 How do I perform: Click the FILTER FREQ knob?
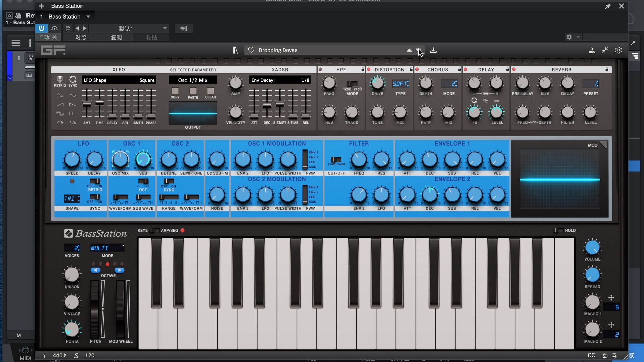click(x=359, y=160)
